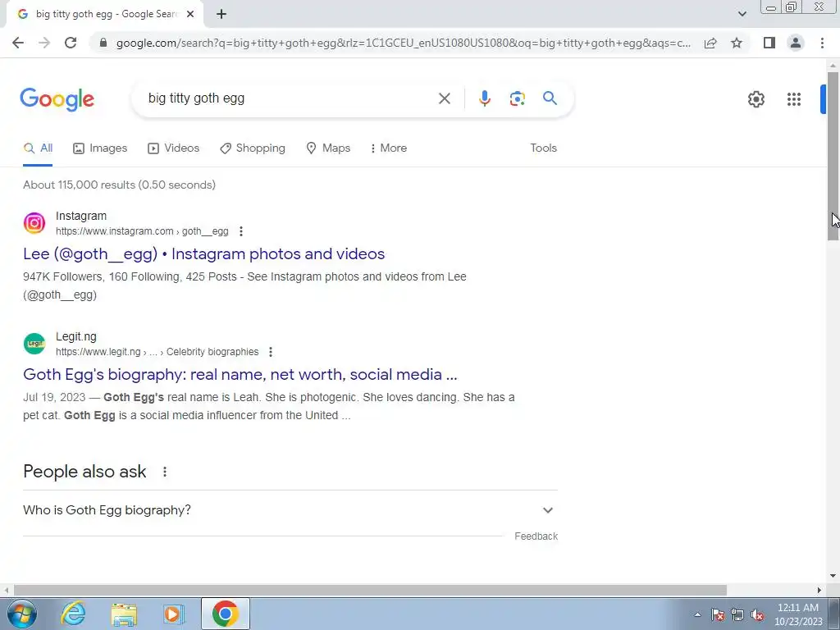840x630 pixels.
Task: Switch to the Maps tab
Action: (328, 148)
